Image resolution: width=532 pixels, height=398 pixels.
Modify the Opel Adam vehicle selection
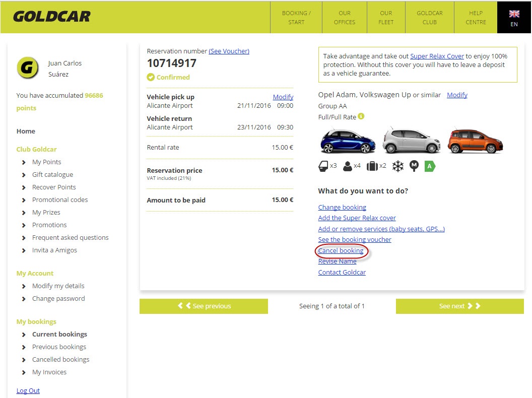coord(457,95)
